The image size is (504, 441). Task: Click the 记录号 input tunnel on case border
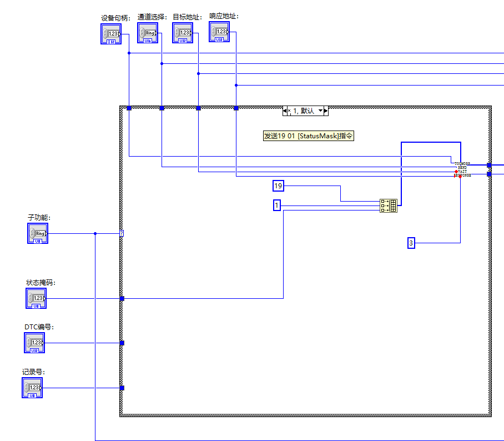[122, 388]
